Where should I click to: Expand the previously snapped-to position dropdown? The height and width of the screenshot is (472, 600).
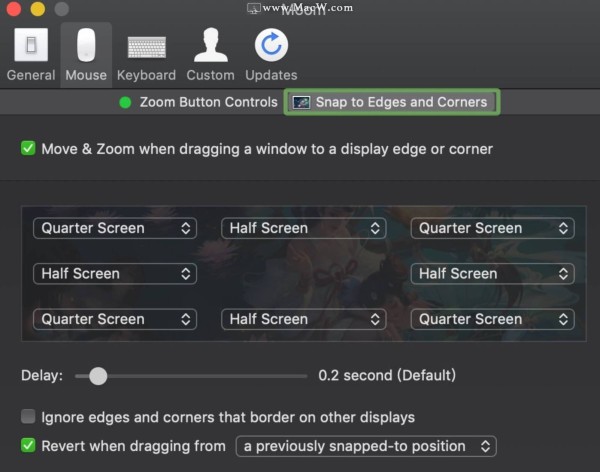click(x=366, y=446)
